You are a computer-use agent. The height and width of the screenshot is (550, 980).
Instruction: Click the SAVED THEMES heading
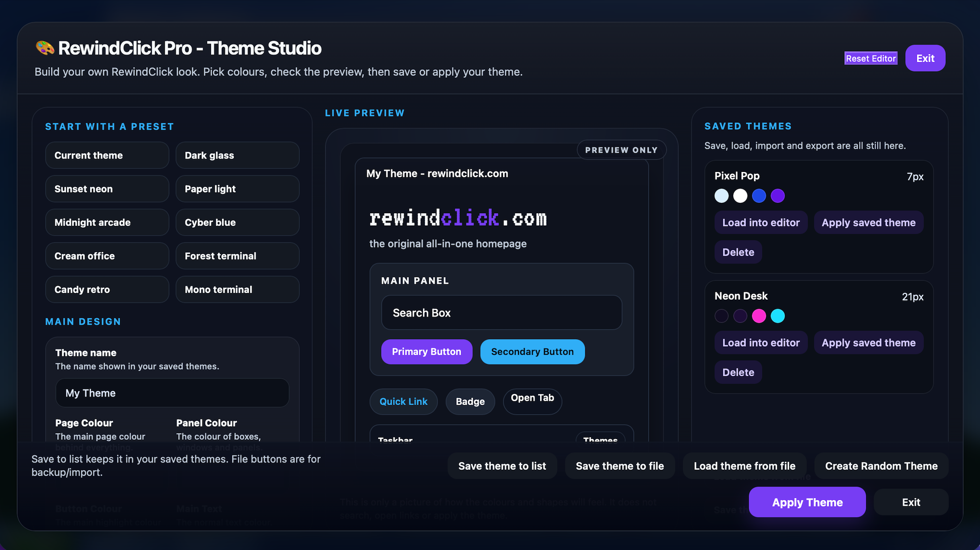748,126
